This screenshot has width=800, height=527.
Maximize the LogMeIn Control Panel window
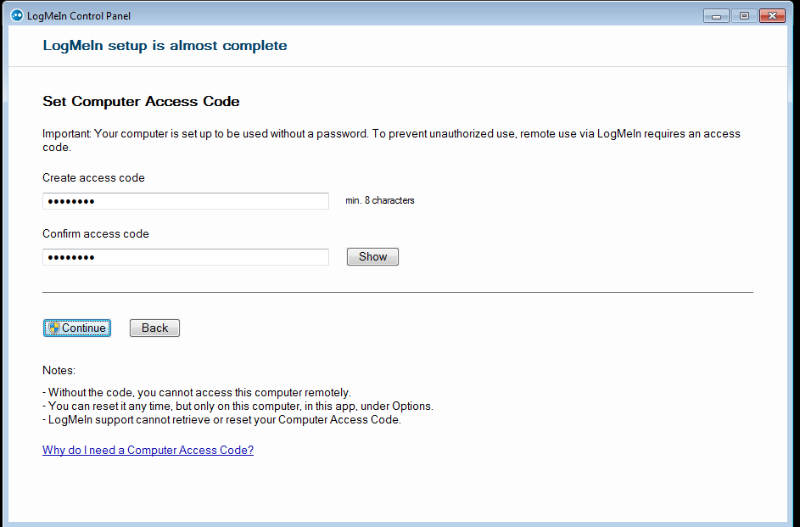click(x=744, y=16)
